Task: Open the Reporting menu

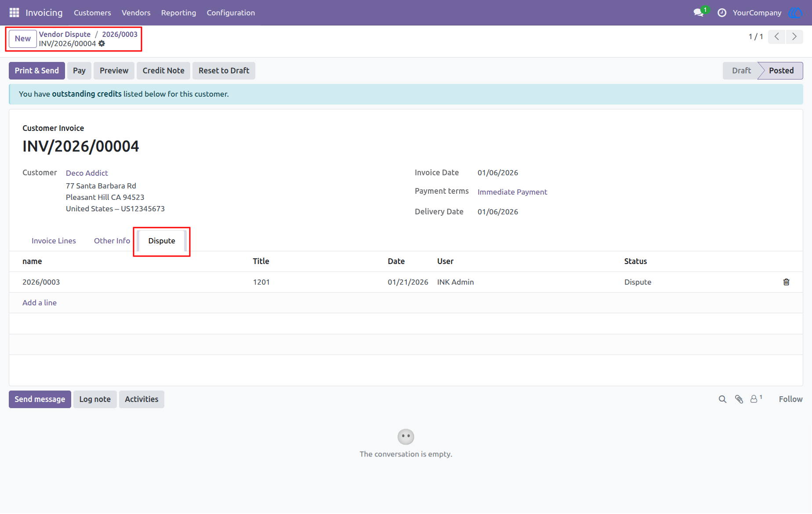Action: pyautogui.click(x=179, y=13)
